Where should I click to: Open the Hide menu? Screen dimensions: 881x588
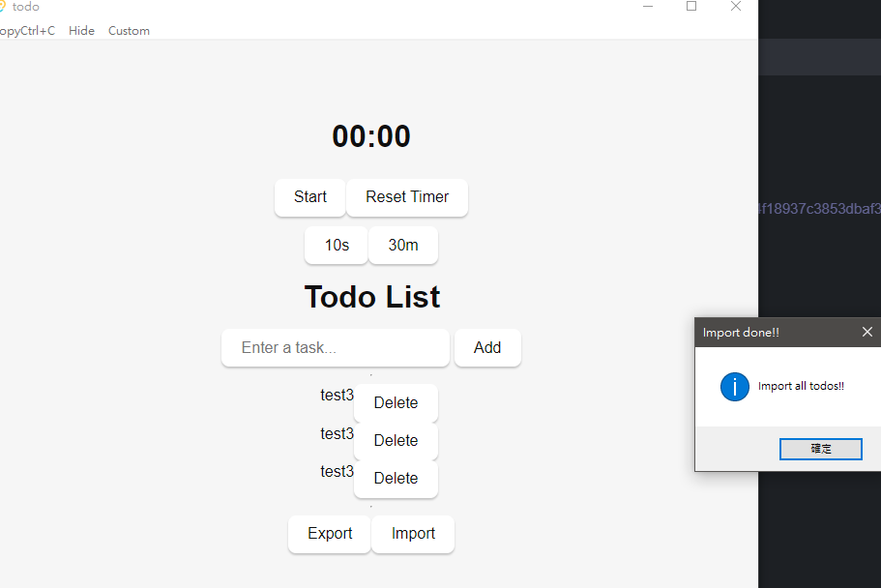(x=81, y=31)
